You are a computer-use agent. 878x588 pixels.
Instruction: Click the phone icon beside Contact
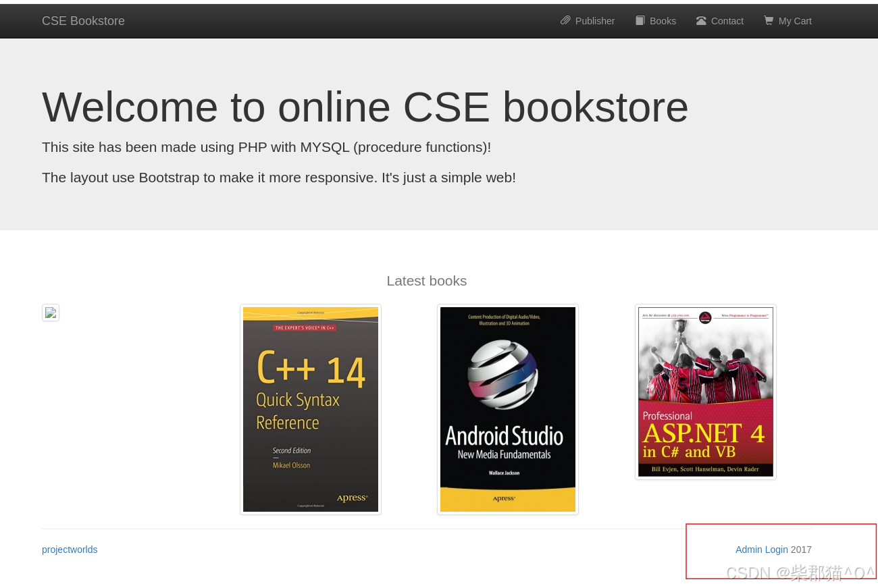point(701,20)
